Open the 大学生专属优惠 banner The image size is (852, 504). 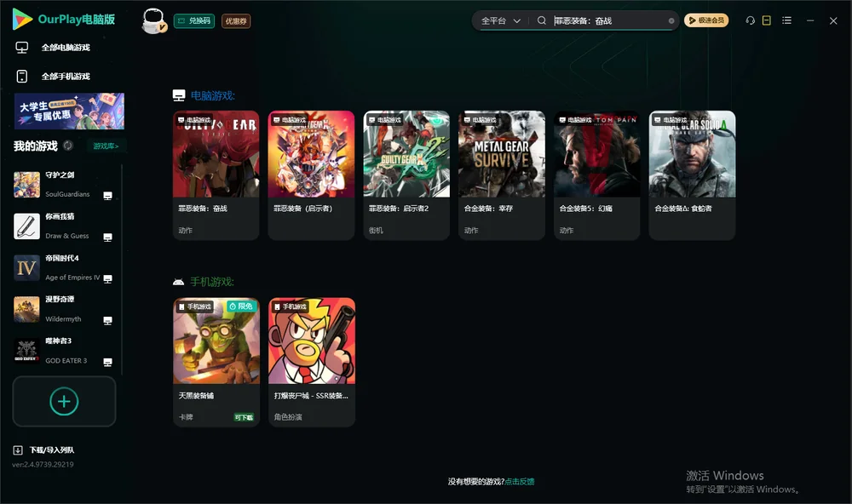[x=69, y=111]
